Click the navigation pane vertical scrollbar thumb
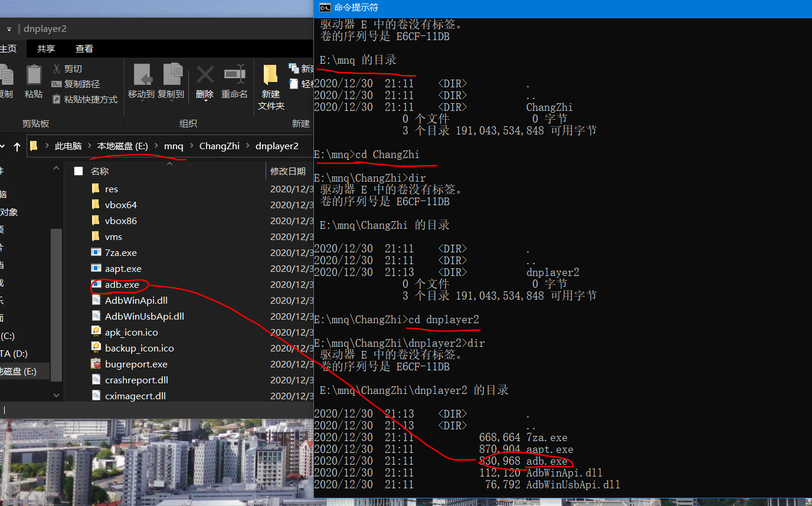 click(x=57, y=304)
